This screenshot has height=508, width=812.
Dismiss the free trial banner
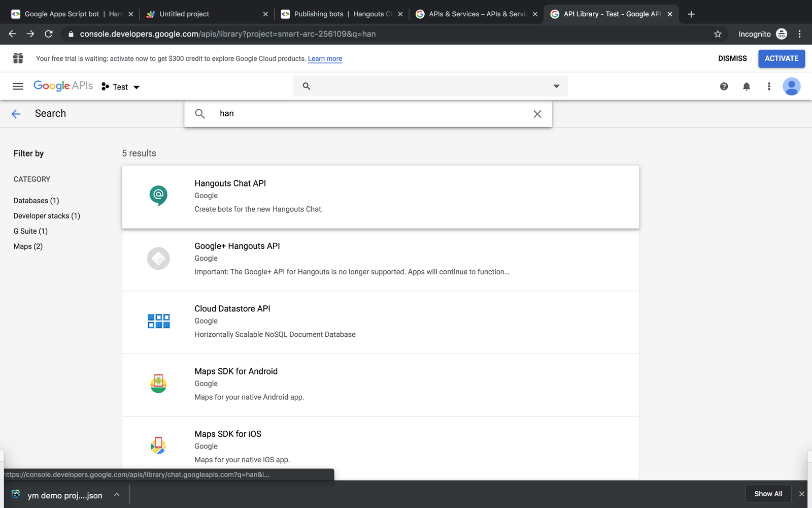point(732,58)
